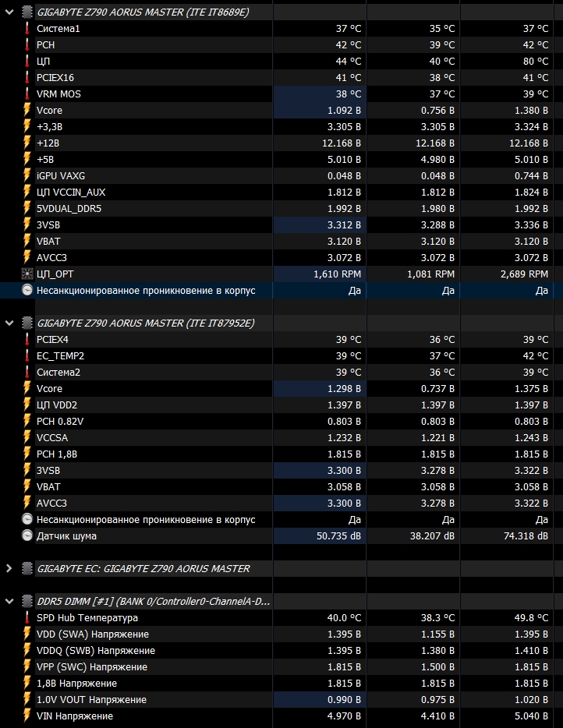The width and height of the screenshot is (563, 728).
Task: Click the lightning icon beside +12В
Action: pyautogui.click(x=27, y=143)
